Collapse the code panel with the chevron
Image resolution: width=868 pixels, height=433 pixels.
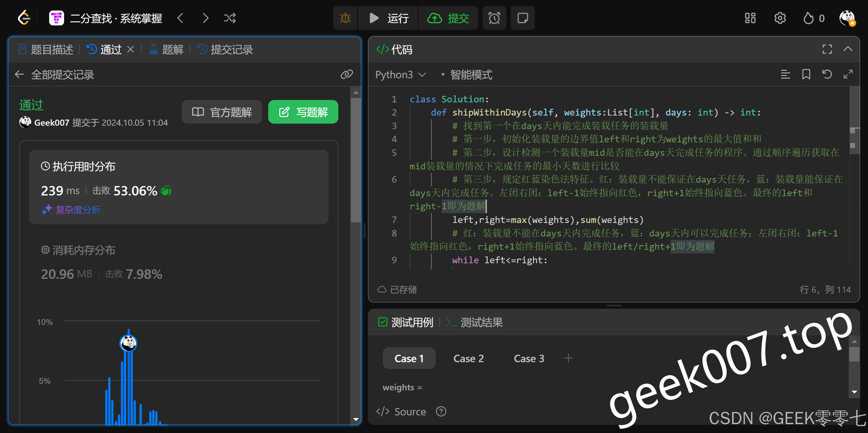point(848,49)
